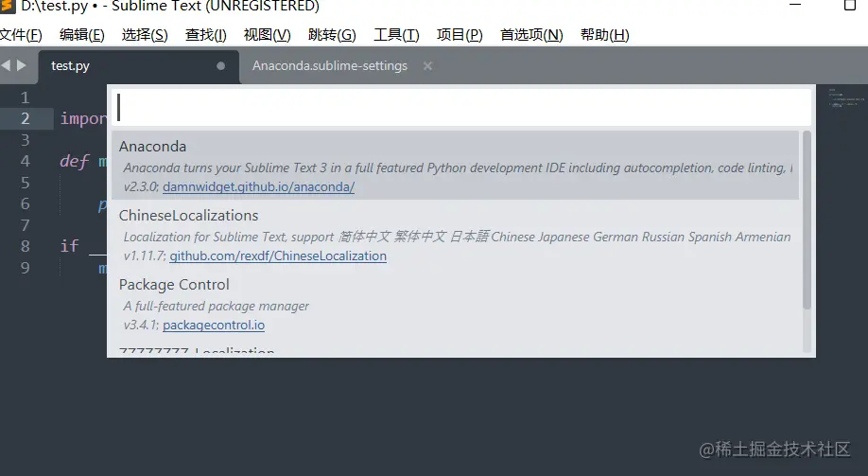Open the 查找(I) menu
Image resolution: width=868 pixels, height=476 pixels.
pos(205,35)
